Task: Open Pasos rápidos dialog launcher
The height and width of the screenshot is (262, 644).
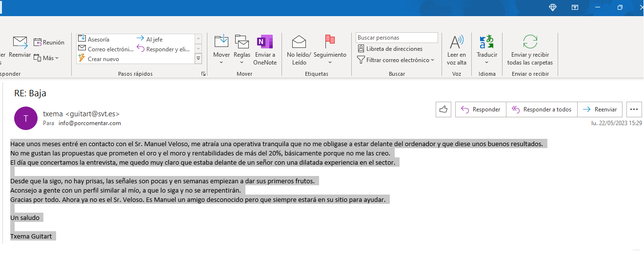Action: [x=203, y=74]
